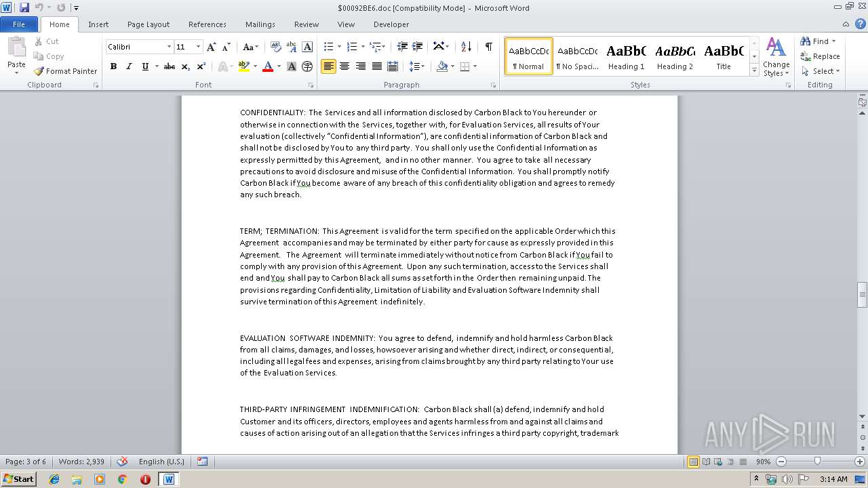Toggle Character Shading button

(x=292, y=66)
